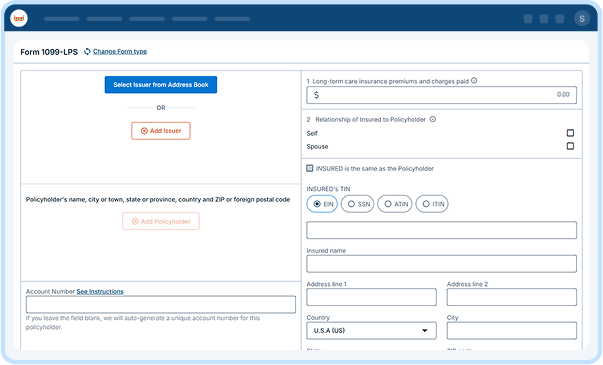Select the ITIN radio option
The image size is (603, 365).
click(x=432, y=204)
